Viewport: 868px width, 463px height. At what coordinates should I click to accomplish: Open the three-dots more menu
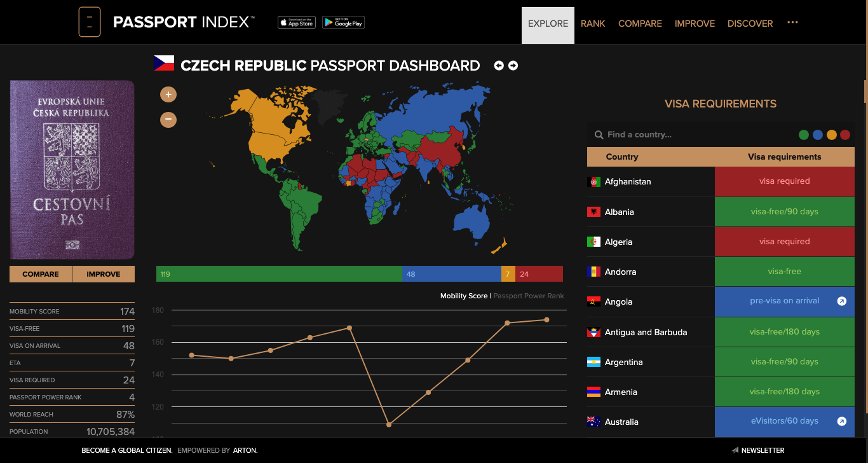point(792,22)
